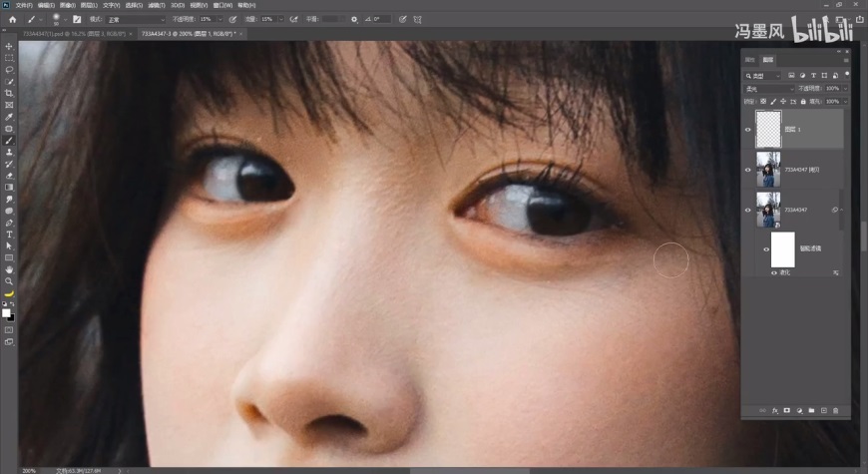868x474 pixels.
Task: Click the banana Edit Toolbar icon
Action: [9, 293]
